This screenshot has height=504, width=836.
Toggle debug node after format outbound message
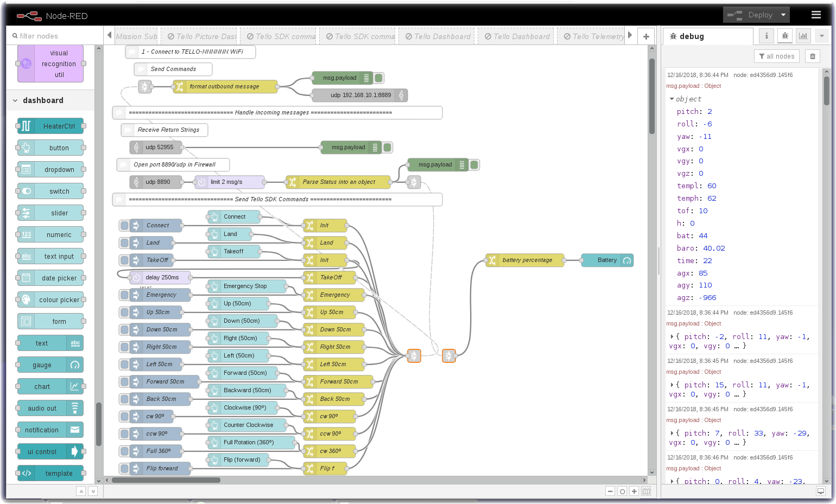pos(379,78)
